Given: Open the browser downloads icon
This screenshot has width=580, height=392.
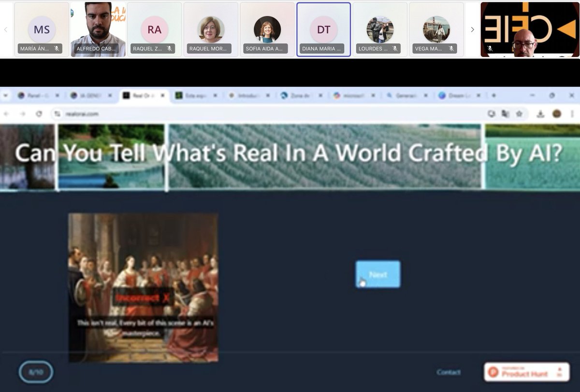Looking at the screenshot, I should 541,114.
